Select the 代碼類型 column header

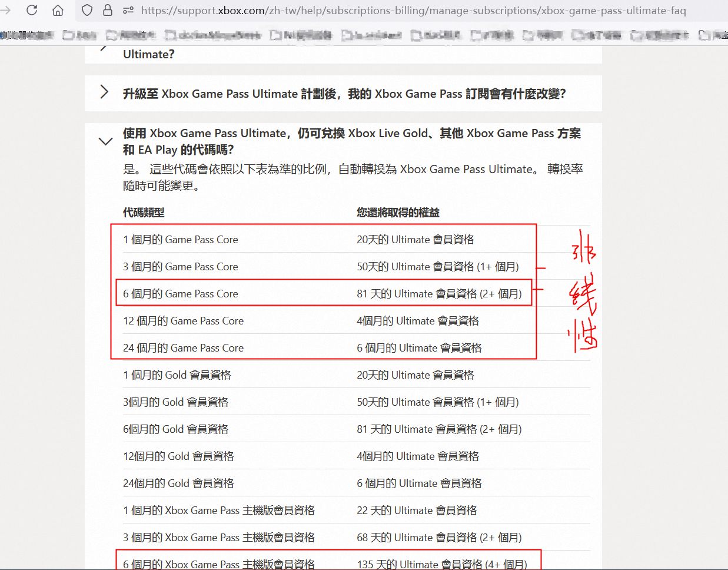point(143,213)
